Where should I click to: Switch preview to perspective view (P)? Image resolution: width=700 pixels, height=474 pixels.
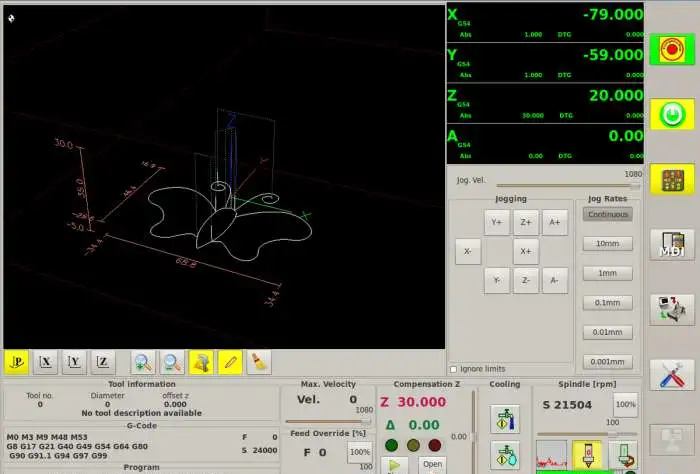click(17, 362)
